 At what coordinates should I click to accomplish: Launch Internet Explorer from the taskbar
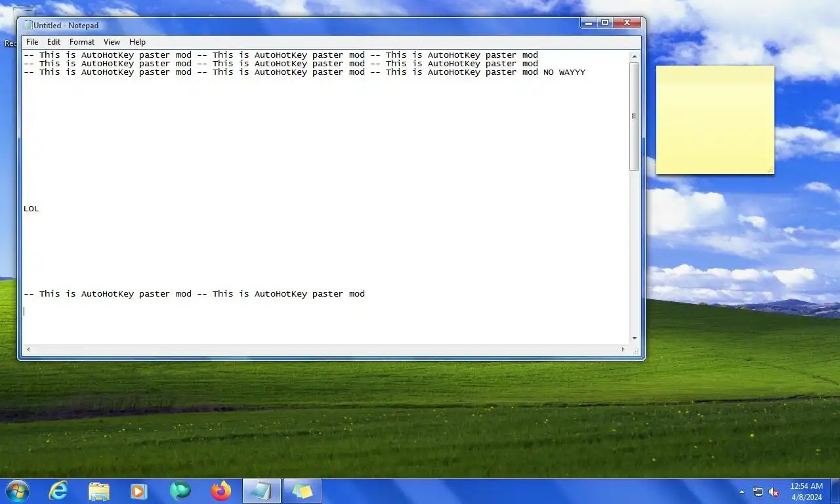point(58,491)
